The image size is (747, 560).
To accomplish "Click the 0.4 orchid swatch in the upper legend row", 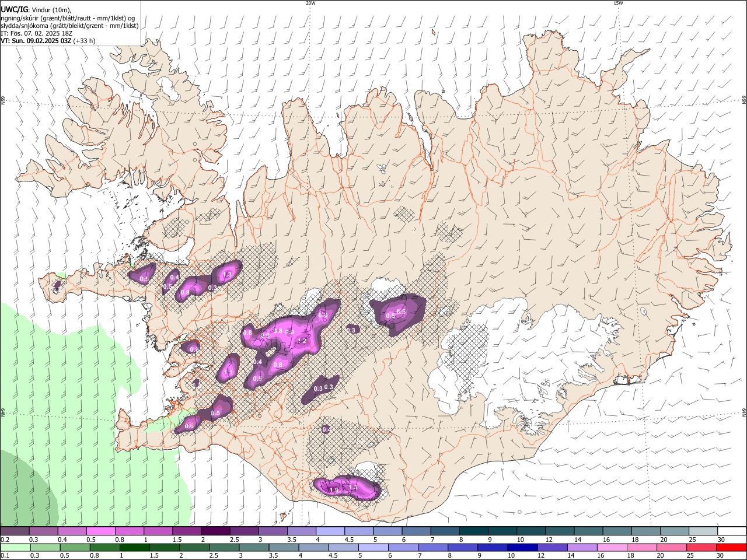I will [x=72, y=531].
